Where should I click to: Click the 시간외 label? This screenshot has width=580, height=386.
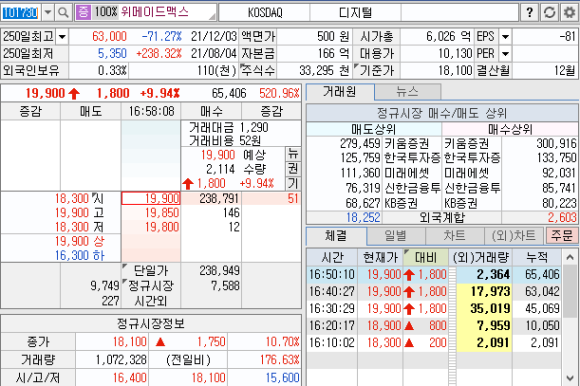(151, 301)
